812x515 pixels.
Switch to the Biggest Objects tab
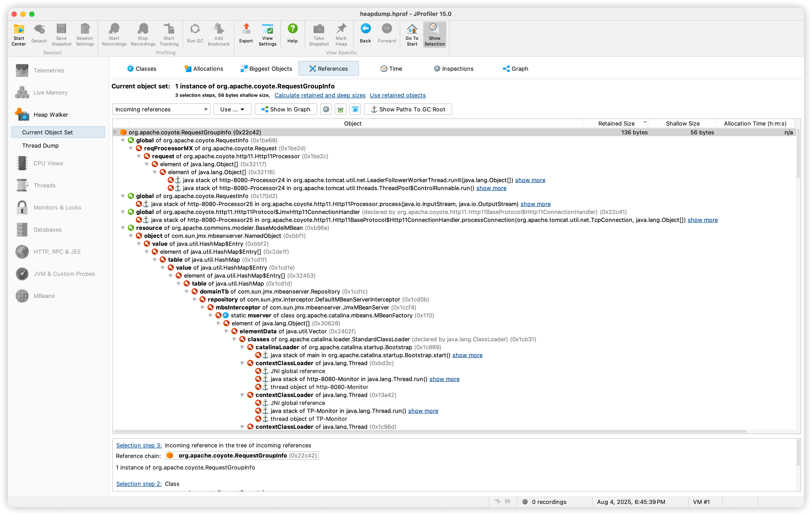266,69
